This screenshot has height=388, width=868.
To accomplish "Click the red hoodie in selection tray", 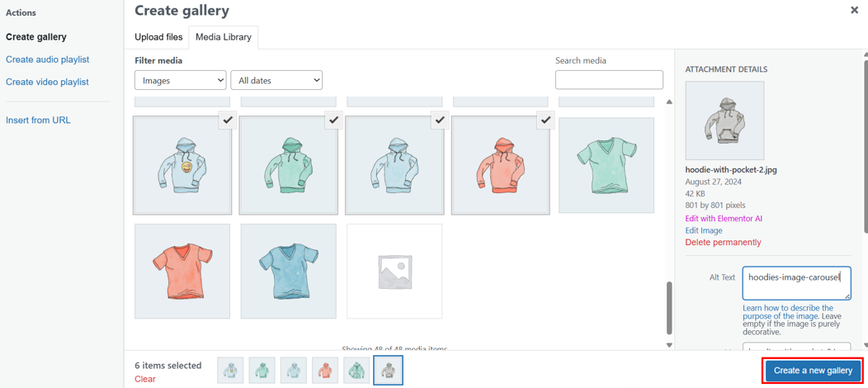I will [x=325, y=371].
